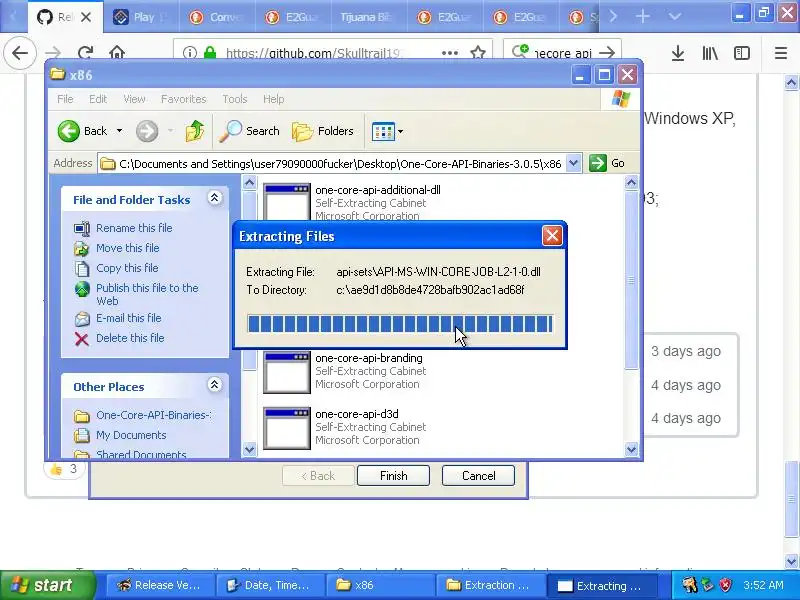The width and height of the screenshot is (800, 600).
Task: Collapse File and Folder Tasks panel
Action: pos(215,198)
